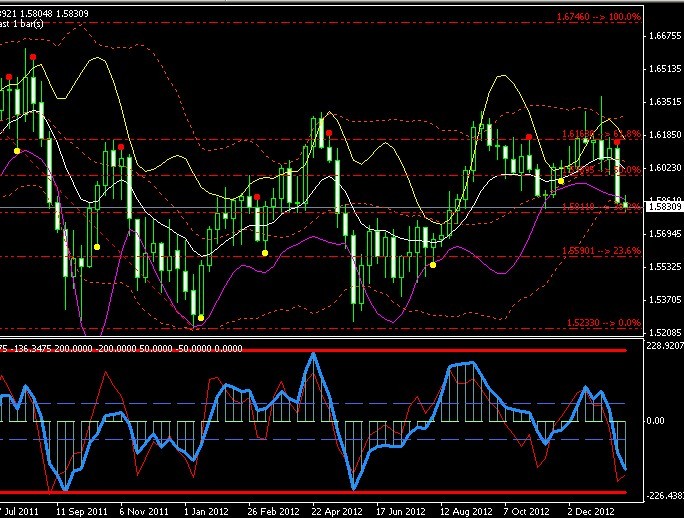Click the 1.52330 0.0% Fibonacci label
The height and width of the screenshot is (518, 684).
pos(604,323)
